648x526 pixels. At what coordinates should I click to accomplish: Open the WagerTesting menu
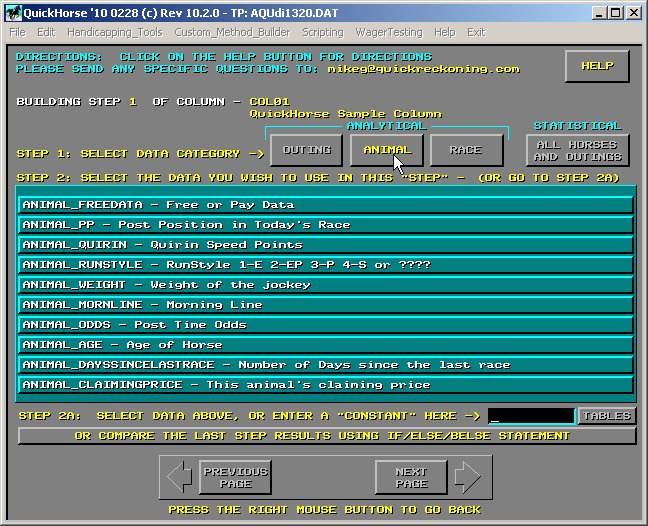pos(389,32)
